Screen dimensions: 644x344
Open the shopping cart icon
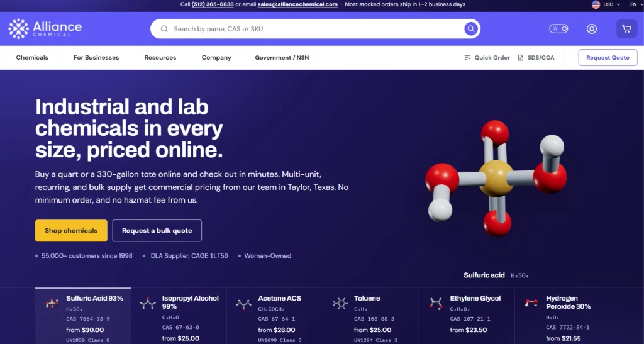(626, 29)
